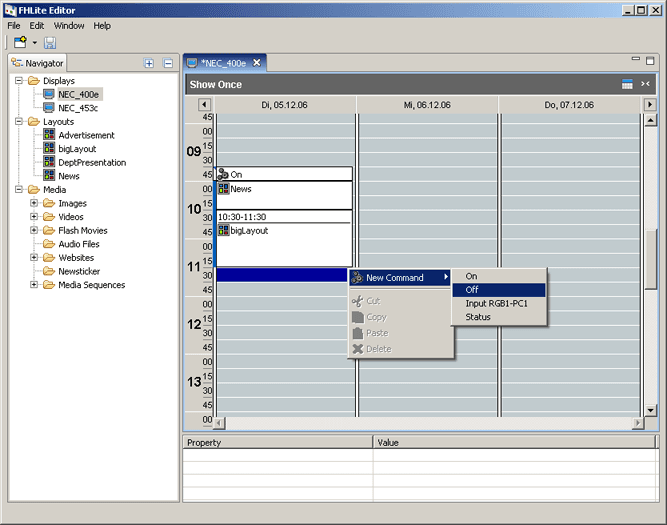Click Collapse All icon in Navigator
Viewport: 667px width, 525px height.
(x=167, y=63)
